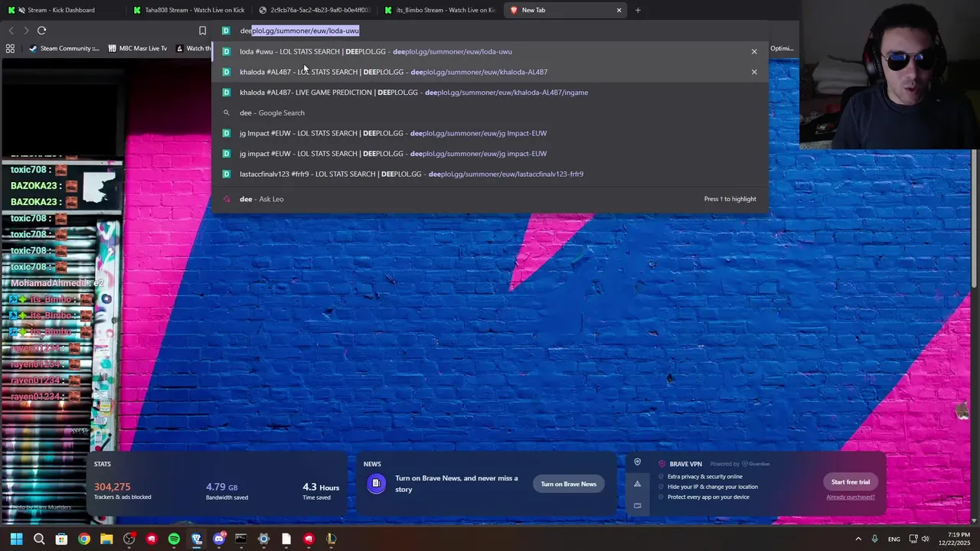Remove khaloda #AL4B7 stats suggestion with X
Viewport: 980px width, 551px height.
(754, 72)
